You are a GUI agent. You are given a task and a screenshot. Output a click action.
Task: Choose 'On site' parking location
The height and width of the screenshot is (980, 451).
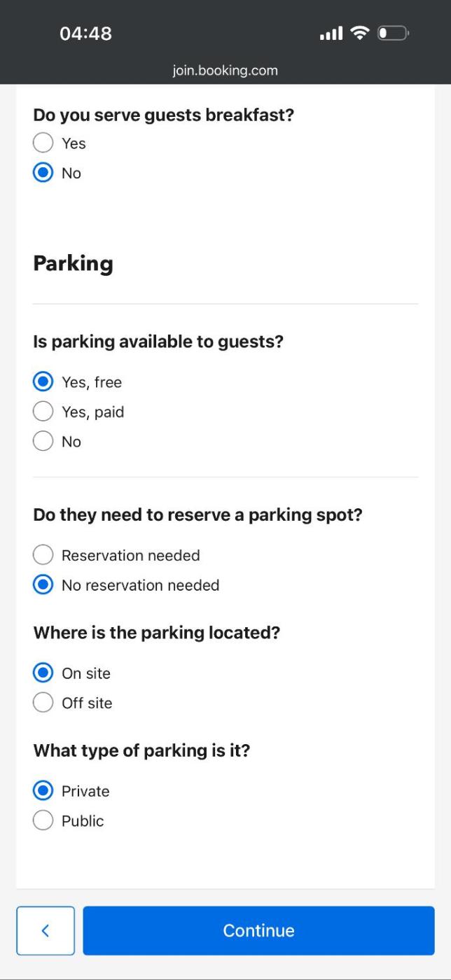tap(43, 673)
